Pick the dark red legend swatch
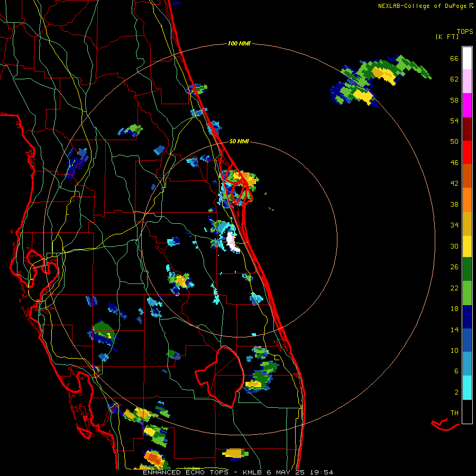Image resolution: width=476 pixels, height=476 pixels. pyautogui.click(x=467, y=129)
